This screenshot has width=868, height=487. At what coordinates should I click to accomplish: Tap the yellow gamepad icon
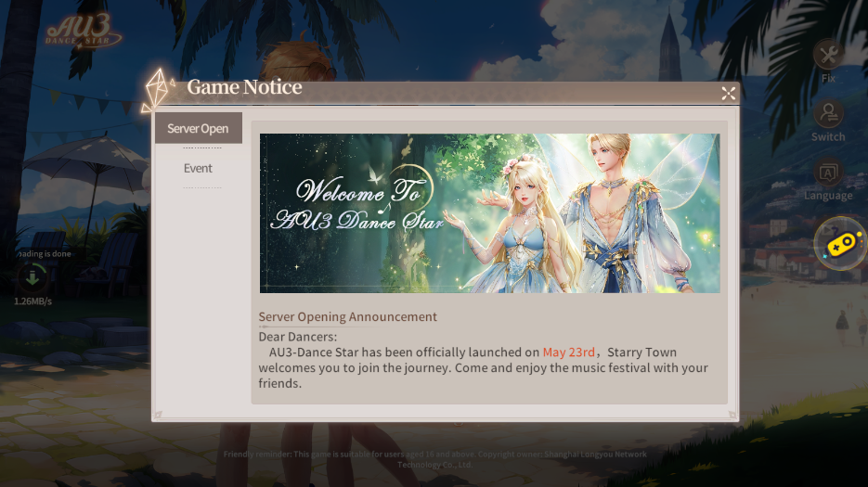[840, 243]
